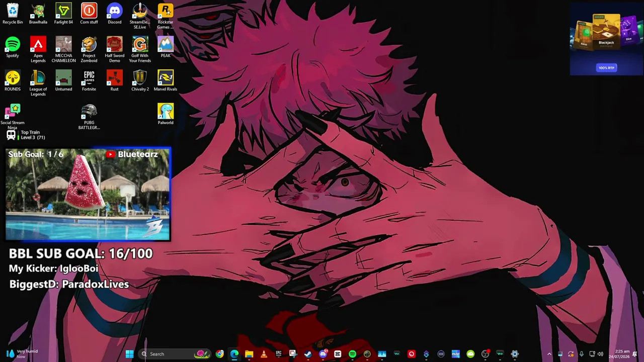Image resolution: width=644 pixels, height=362 pixels.
Task: Open Epic Games Launcher from the taskbar
Action: [x=278, y=354]
